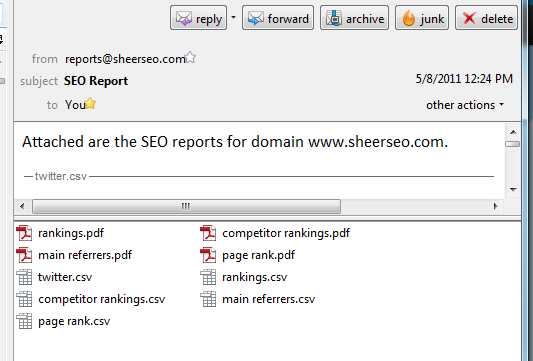The image size is (533, 361).
Task: Open the competitor rankings.pdf icon
Action: (208, 233)
